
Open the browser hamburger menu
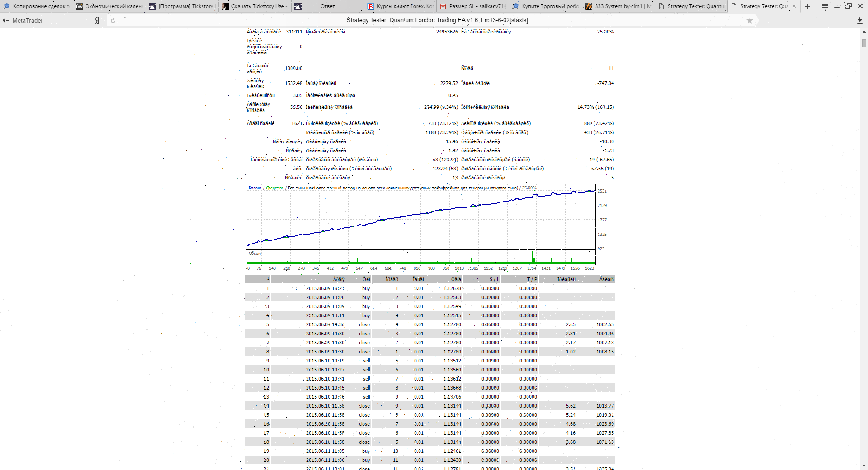tap(825, 6)
